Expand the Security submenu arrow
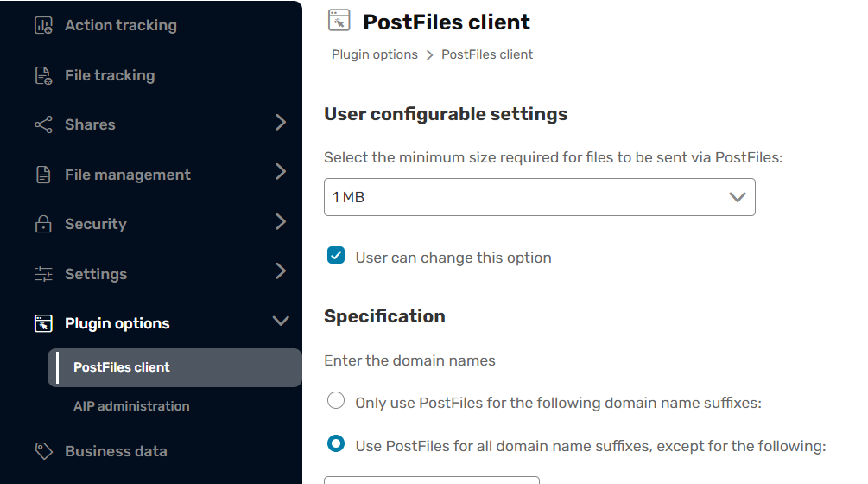 tap(281, 222)
